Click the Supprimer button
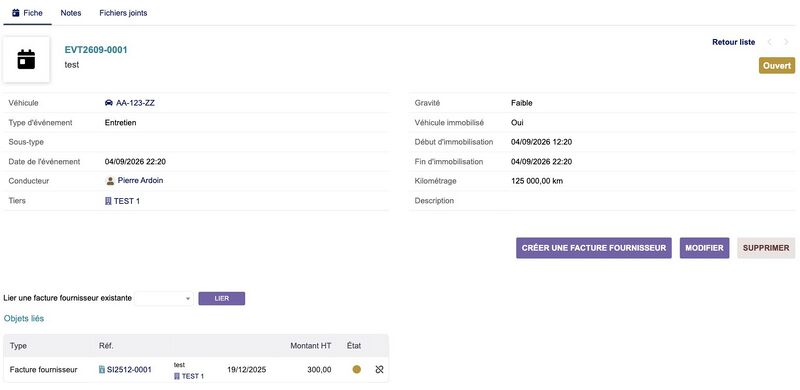This screenshot has height=390, width=800. click(x=766, y=248)
